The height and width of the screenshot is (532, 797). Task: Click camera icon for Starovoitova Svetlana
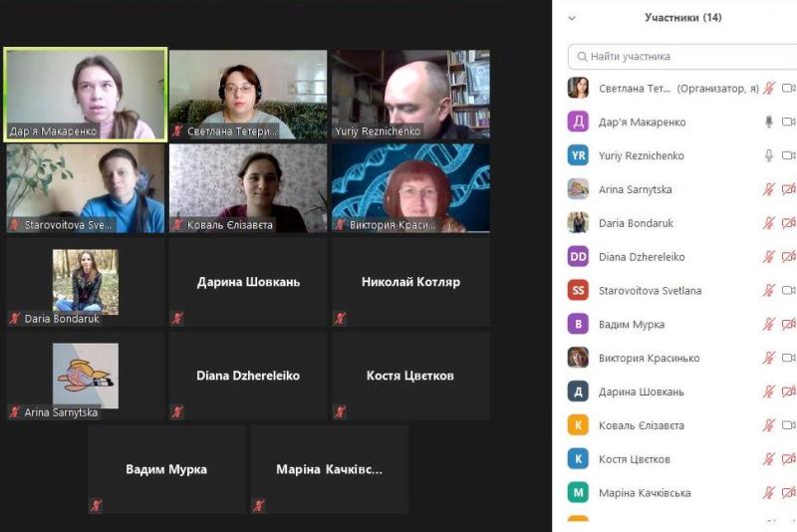(x=789, y=290)
